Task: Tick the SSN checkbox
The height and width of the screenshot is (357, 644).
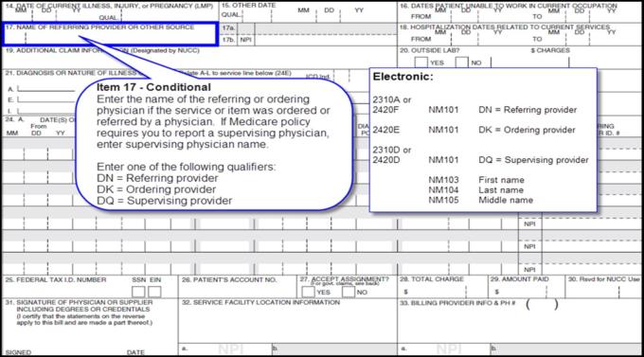Action: point(138,292)
